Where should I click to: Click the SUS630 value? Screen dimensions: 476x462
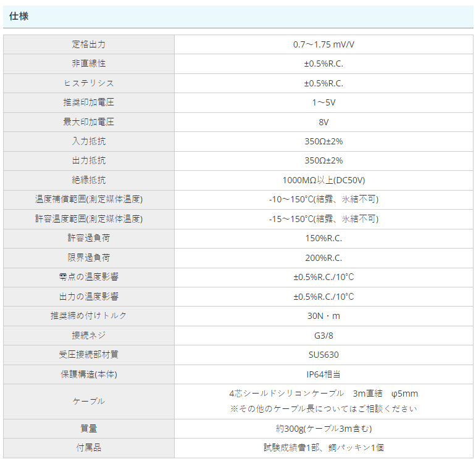[324, 355]
